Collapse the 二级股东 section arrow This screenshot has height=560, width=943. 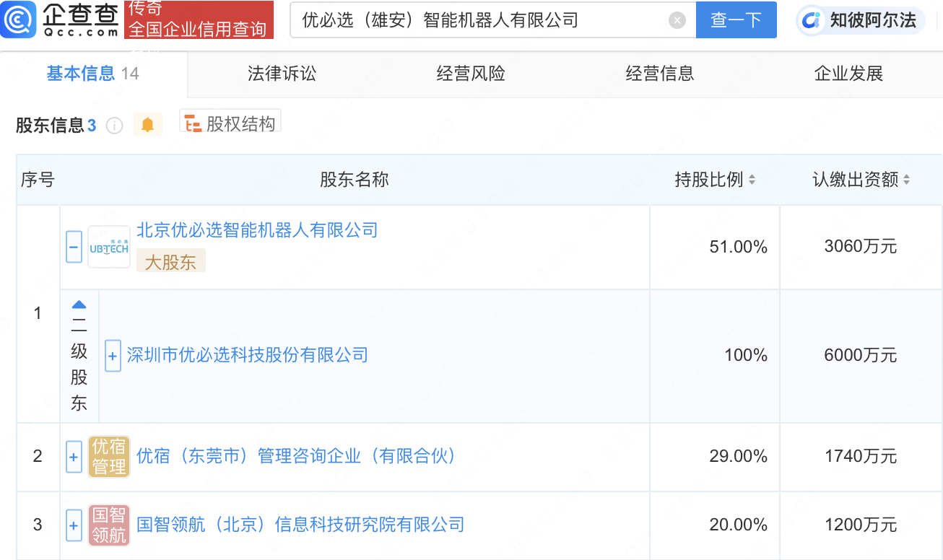(x=79, y=305)
